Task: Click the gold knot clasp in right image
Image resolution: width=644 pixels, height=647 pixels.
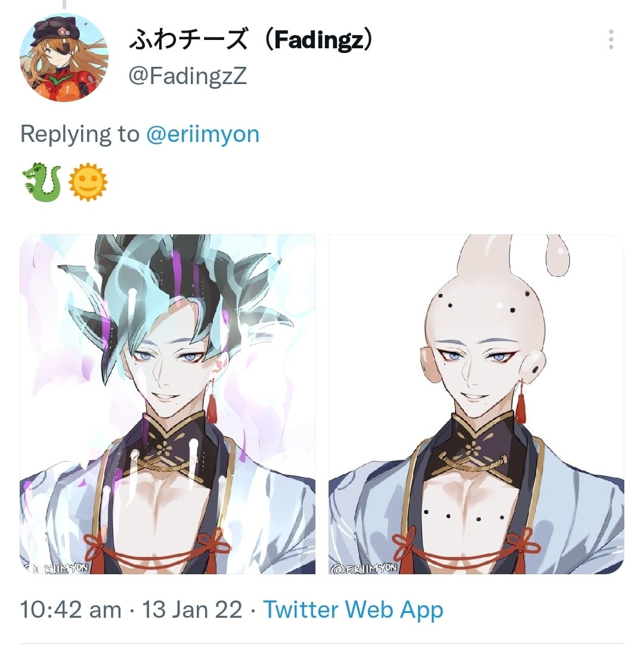Action: coord(473,462)
